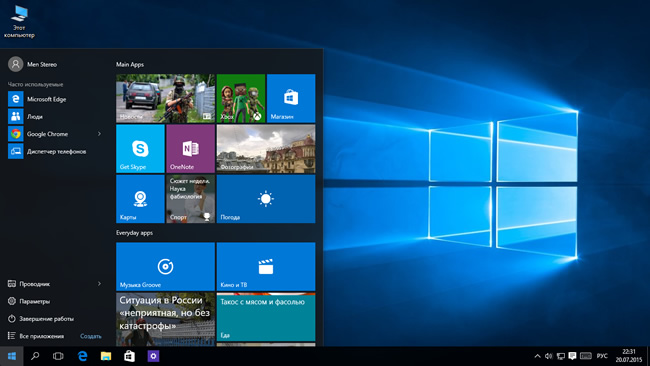The image size is (650, 366).
Task: Open Диспетчер телефонов in the Start list
Action: (x=54, y=151)
